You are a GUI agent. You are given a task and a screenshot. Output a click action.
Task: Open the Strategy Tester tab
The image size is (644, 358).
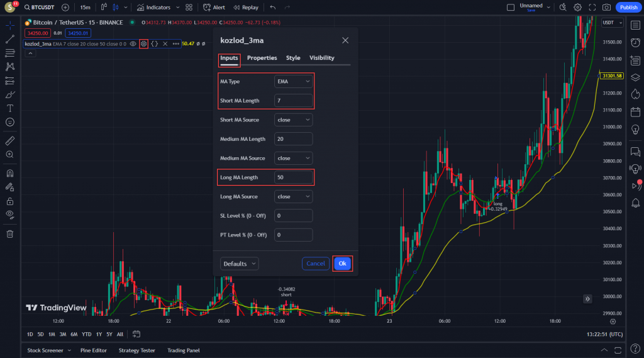[x=136, y=350]
